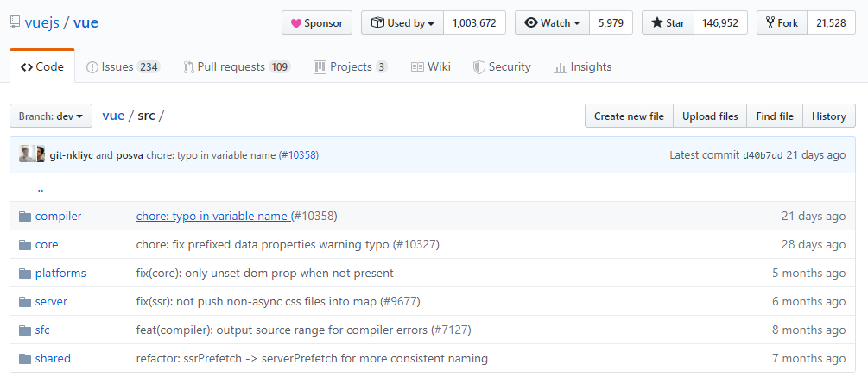The image size is (868, 390).
Task: Open the Used by dropdown
Action: (402, 22)
